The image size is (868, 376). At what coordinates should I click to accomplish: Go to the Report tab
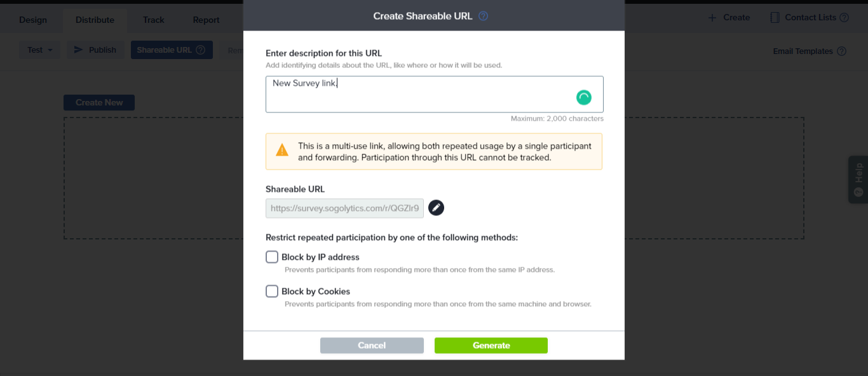click(207, 20)
